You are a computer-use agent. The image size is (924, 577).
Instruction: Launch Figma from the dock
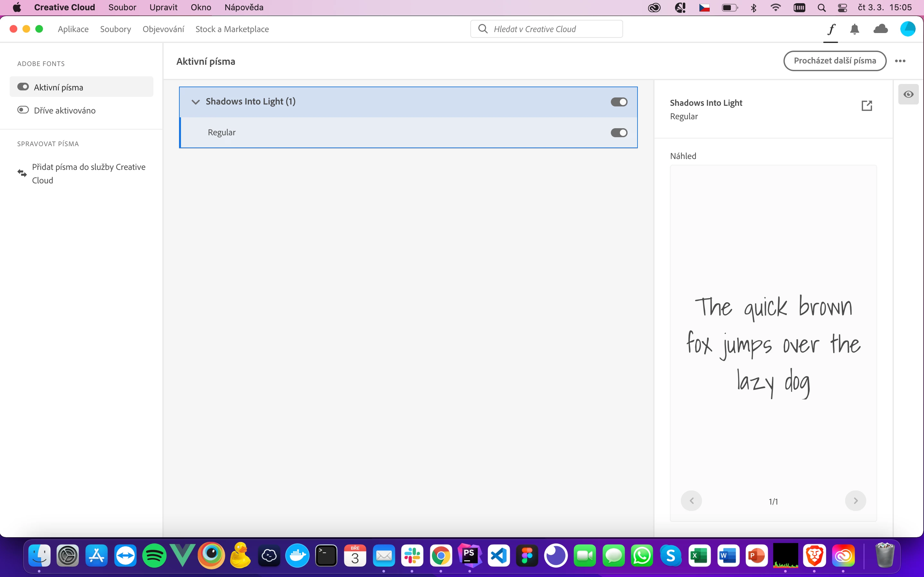click(x=527, y=556)
